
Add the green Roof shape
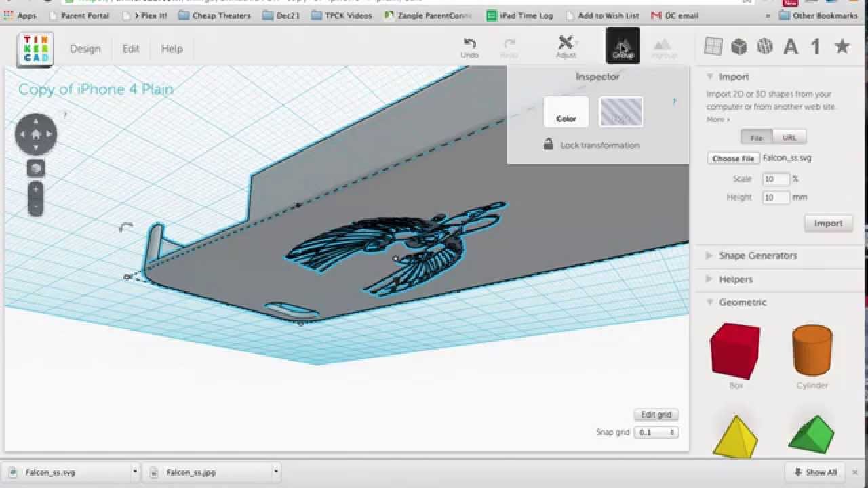click(x=812, y=434)
